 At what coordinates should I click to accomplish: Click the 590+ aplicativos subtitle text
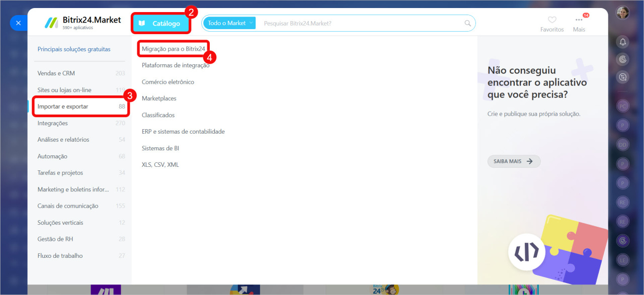[78, 28]
